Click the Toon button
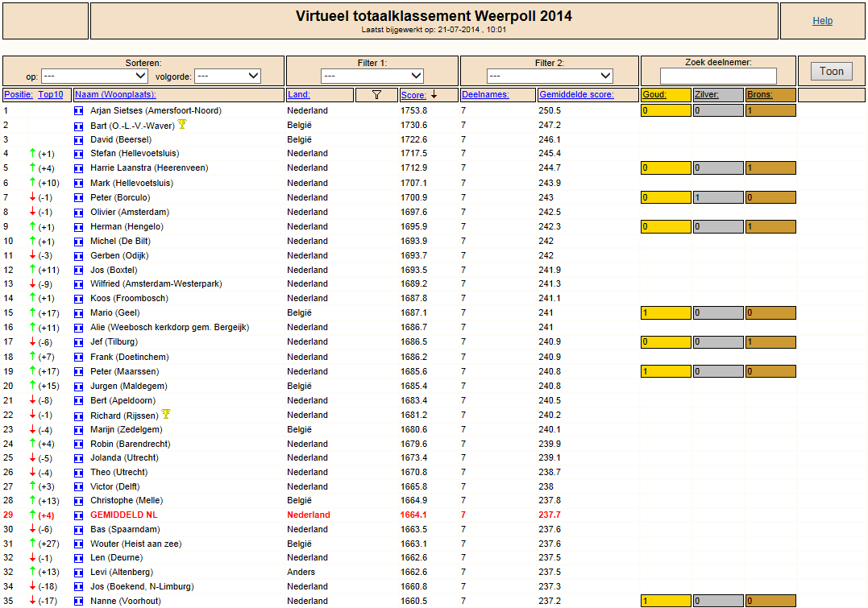Screen dimensions: 868x608 pos(832,72)
